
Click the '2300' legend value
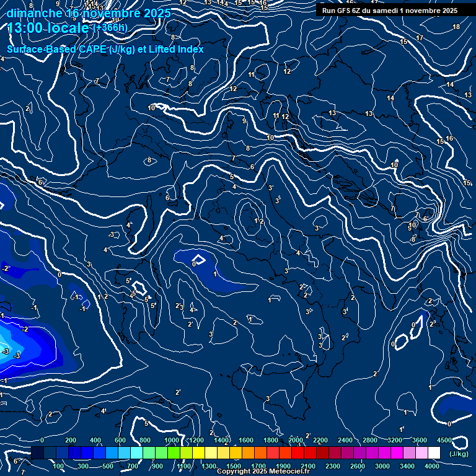point(333,466)
